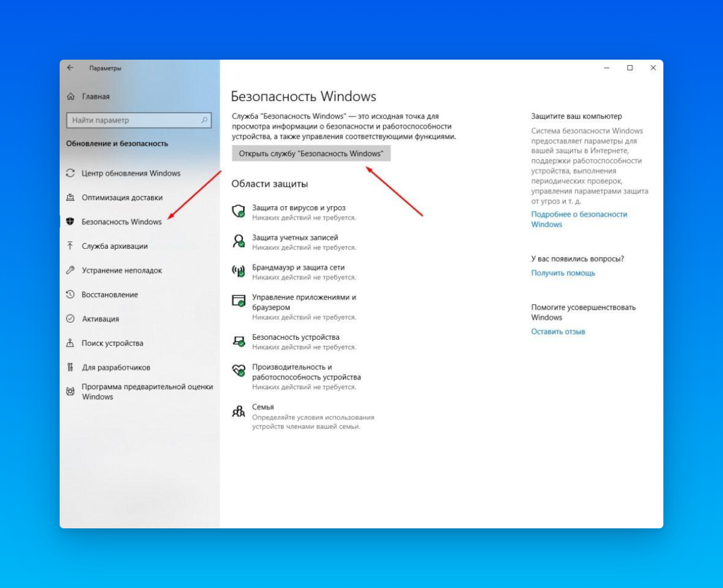723x588 pixels.
Task: Click the back arrow in Settings
Action: click(70, 68)
